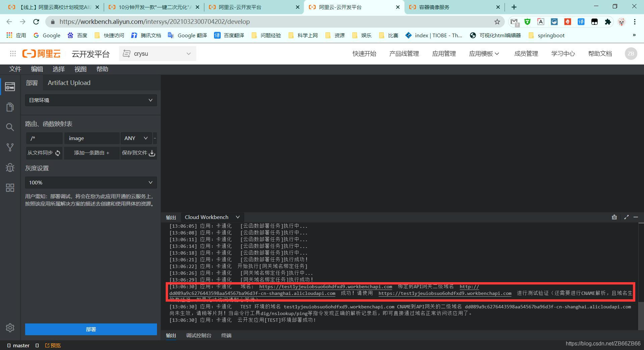Open the ANY method dropdown

click(136, 138)
